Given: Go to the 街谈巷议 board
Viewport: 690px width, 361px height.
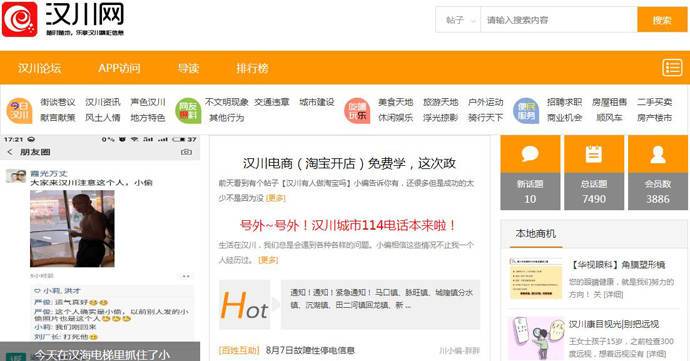Looking at the screenshot, I should coord(58,102).
